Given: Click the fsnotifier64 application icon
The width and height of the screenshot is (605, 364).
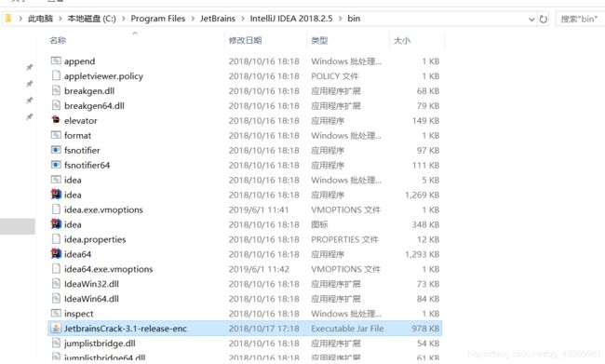Looking at the screenshot, I should tap(57, 165).
